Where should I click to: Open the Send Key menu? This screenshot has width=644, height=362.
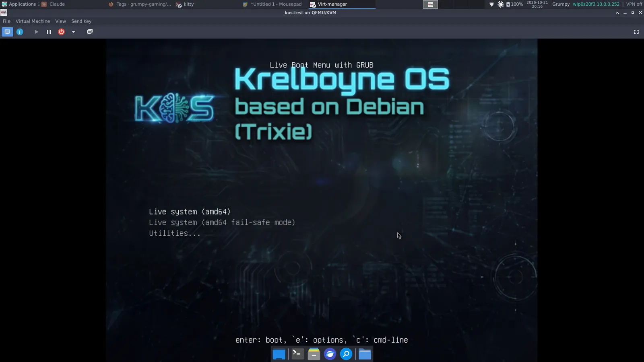pyautogui.click(x=81, y=21)
